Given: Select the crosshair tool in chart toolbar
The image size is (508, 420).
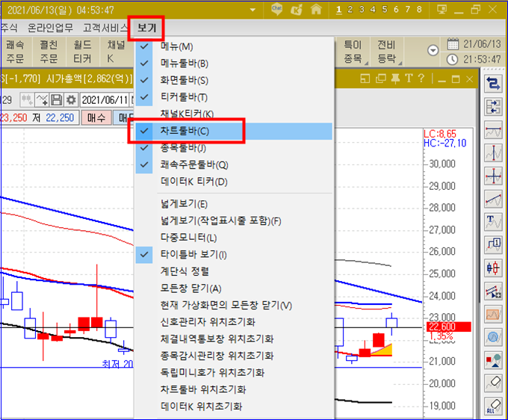Looking at the screenshot, I should point(493,176).
